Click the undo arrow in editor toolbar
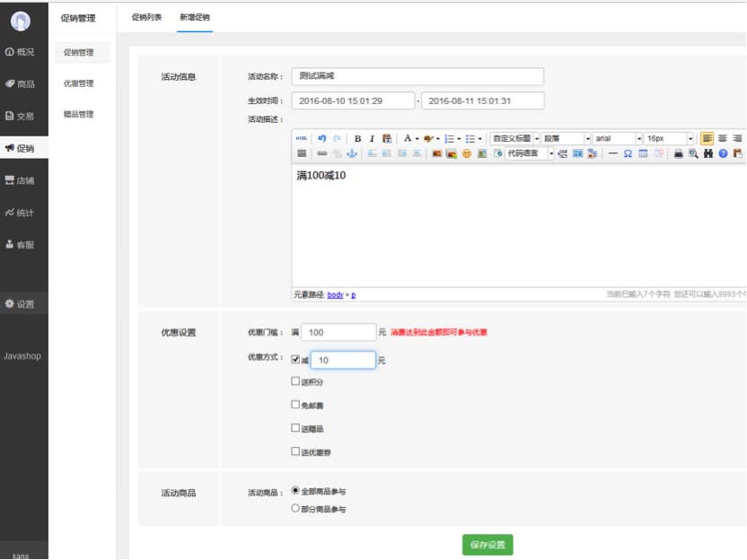The image size is (747, 560). click(x=322, y=139)
